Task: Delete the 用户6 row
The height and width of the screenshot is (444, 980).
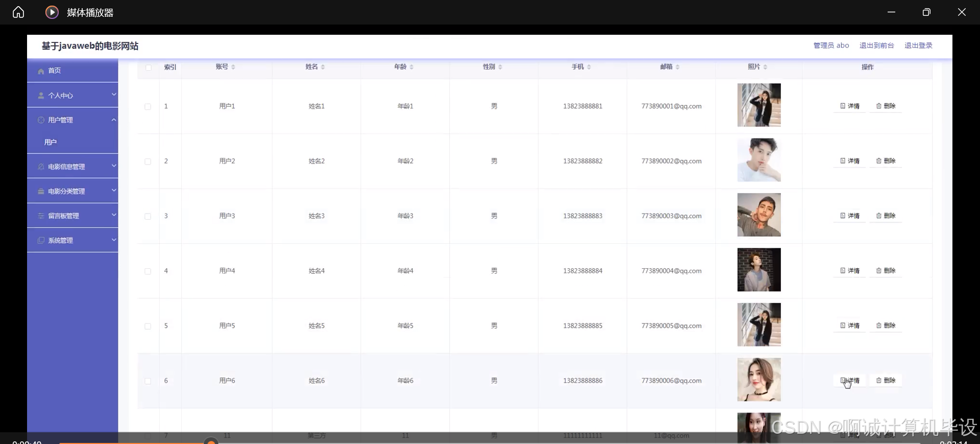Action: [x=886, y=381]
